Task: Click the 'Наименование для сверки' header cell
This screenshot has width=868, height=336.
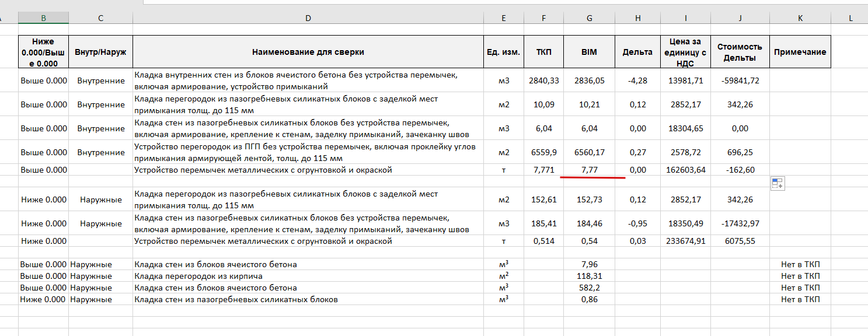Action: pyautogui.click(x=308, y=52)
